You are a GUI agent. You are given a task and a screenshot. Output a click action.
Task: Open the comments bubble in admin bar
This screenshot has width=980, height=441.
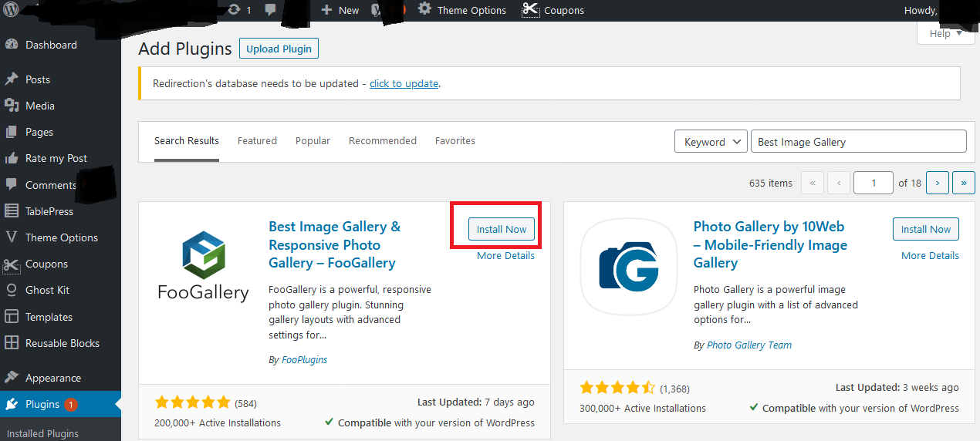(271, 10)
